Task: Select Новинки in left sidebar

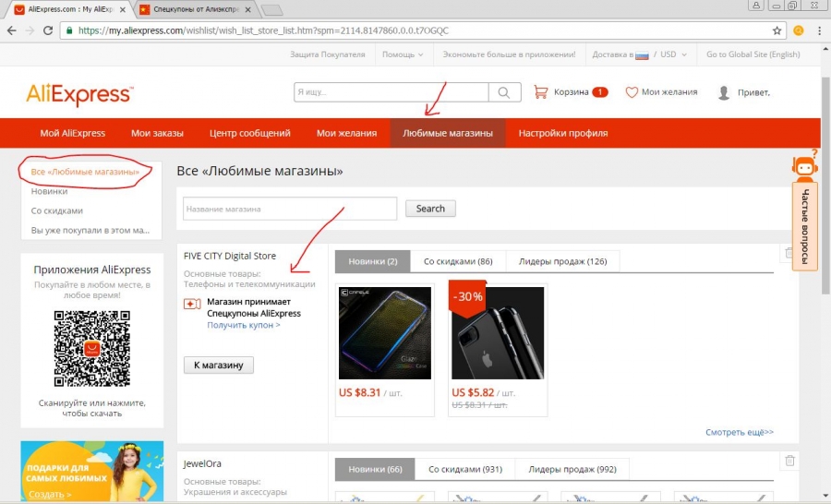Action: pos(49,191)
